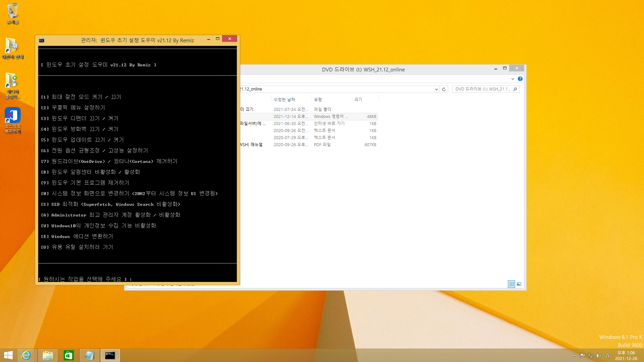Minimize the command prompt window
This screenshot has width=644, height=362.
pyautogui.click(x=208, y=39)
